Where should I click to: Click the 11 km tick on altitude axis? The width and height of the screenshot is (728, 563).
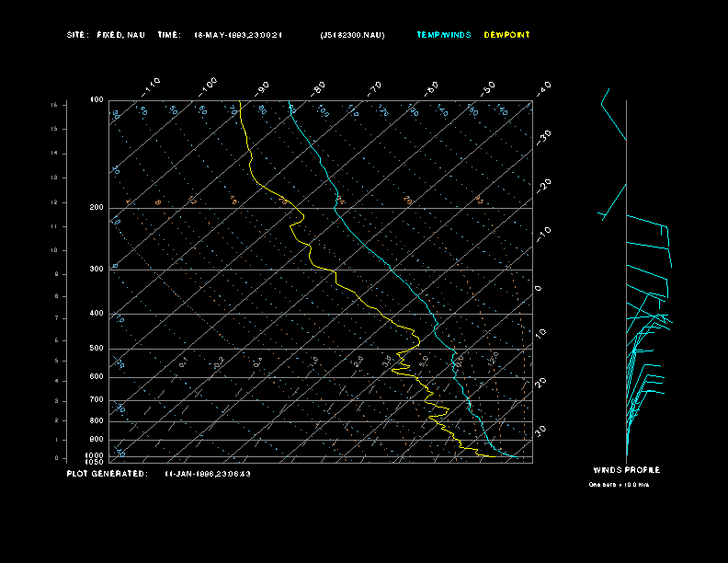click(54, 226)
